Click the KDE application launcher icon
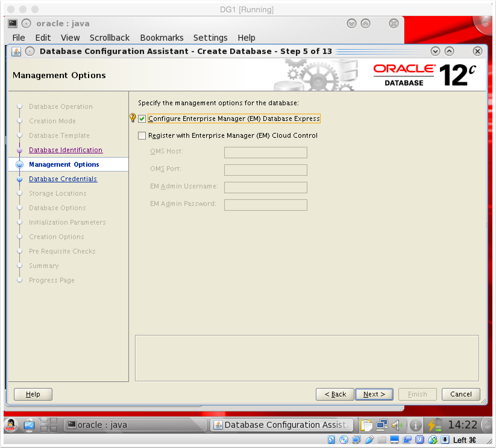496x448 pixels. [11, 425]
